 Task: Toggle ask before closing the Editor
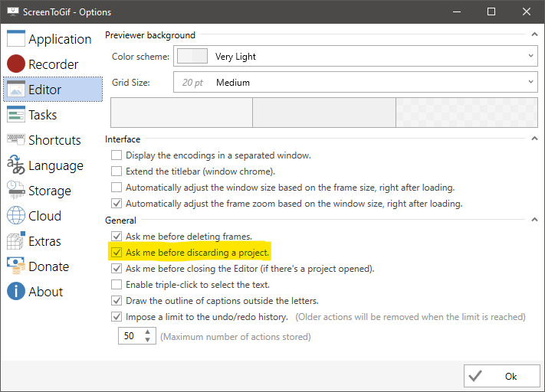(x=117, y=269)
